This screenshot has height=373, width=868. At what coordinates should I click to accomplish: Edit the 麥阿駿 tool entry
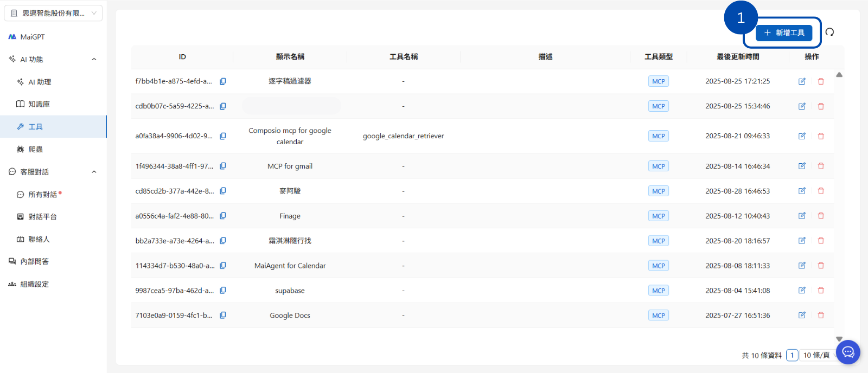802,191
